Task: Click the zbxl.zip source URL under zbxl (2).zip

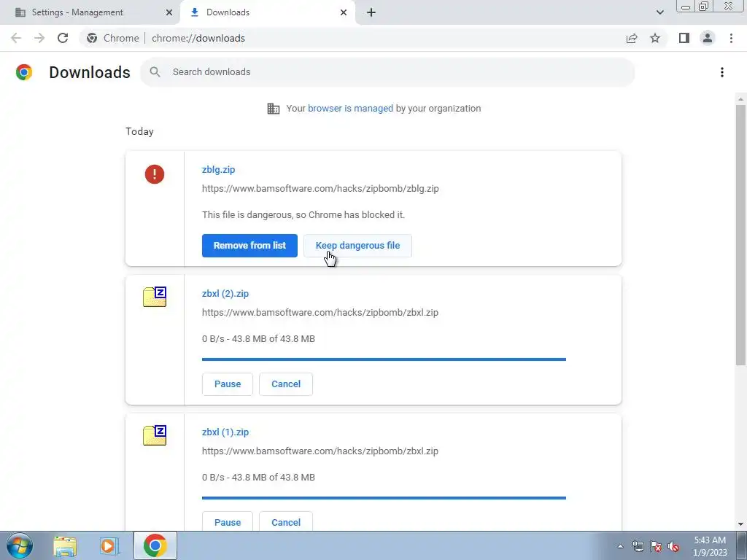Action: point(320,313)
